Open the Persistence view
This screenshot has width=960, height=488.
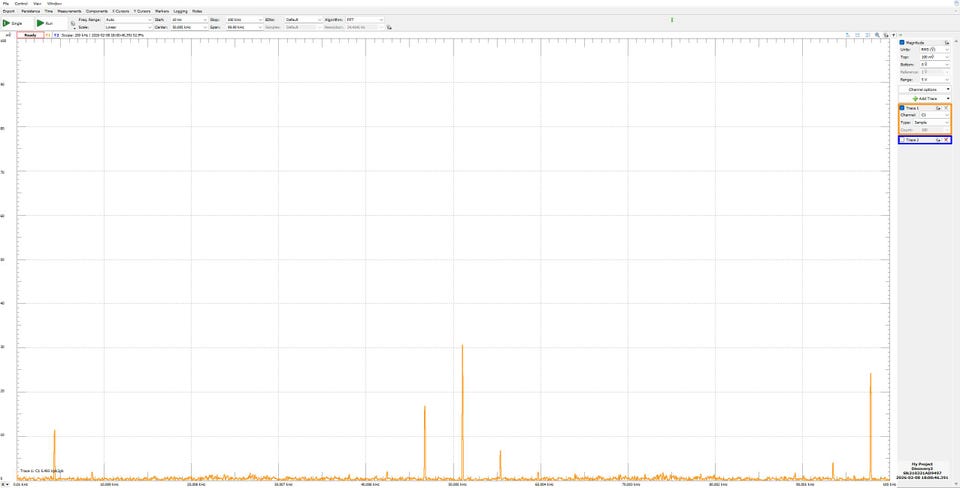(31, 11)
